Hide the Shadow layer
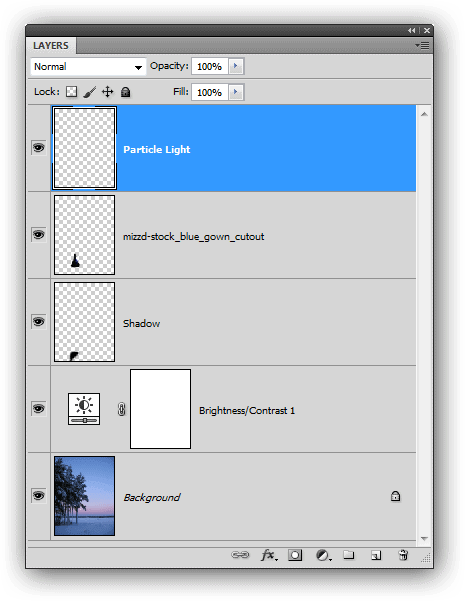Screen dimensions: 465x601 tap(38, 322)
